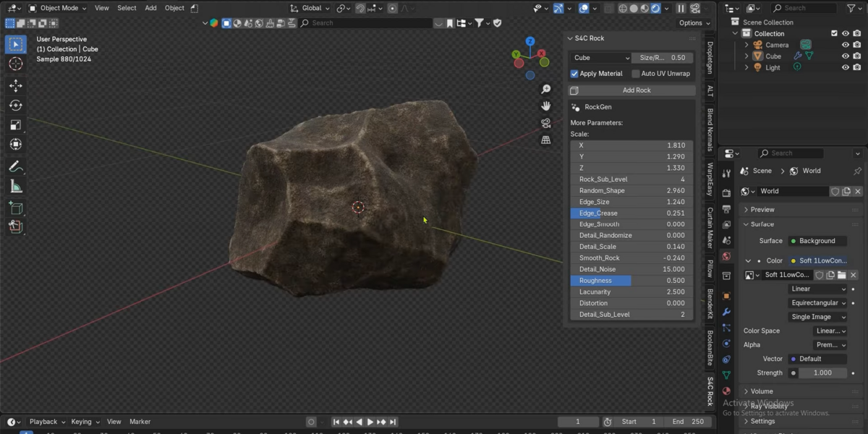Viewport: 868px width, 434px height.
Task: Expand the Volume panel section
Action: (762, 391)
